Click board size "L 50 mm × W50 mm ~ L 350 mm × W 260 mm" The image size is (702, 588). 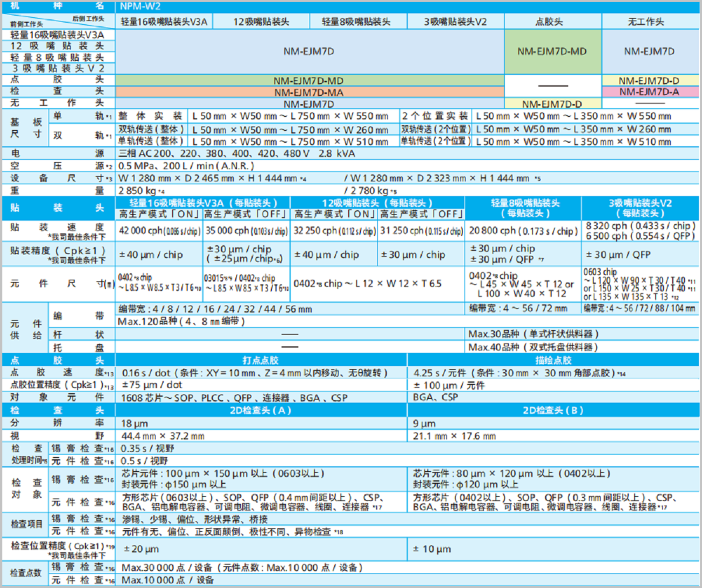pyautogui.click(x=574, y=129)
